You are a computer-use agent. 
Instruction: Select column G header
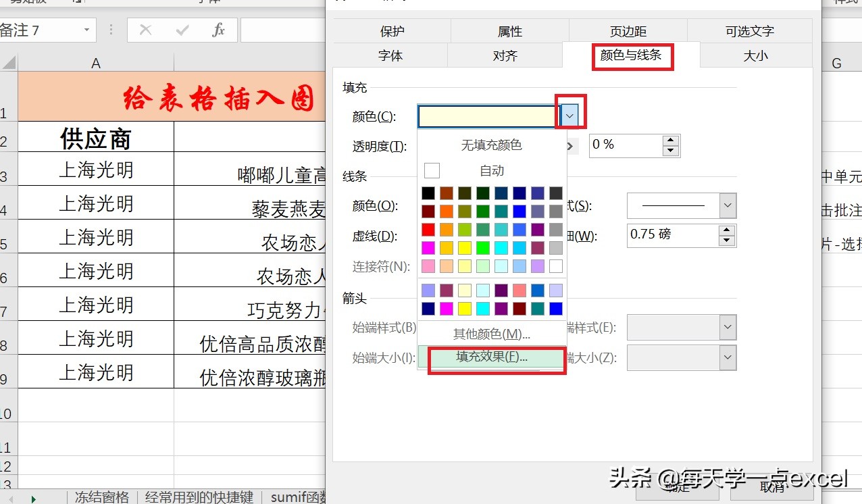(836, 63)
